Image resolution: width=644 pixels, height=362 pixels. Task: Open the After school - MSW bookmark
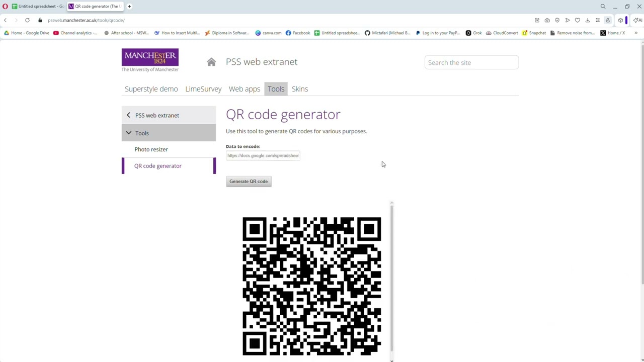pos(126,33)
